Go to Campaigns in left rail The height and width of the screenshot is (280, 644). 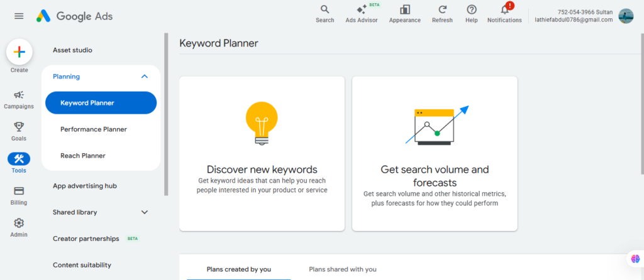pyautogui.click(x=19, y=100)
